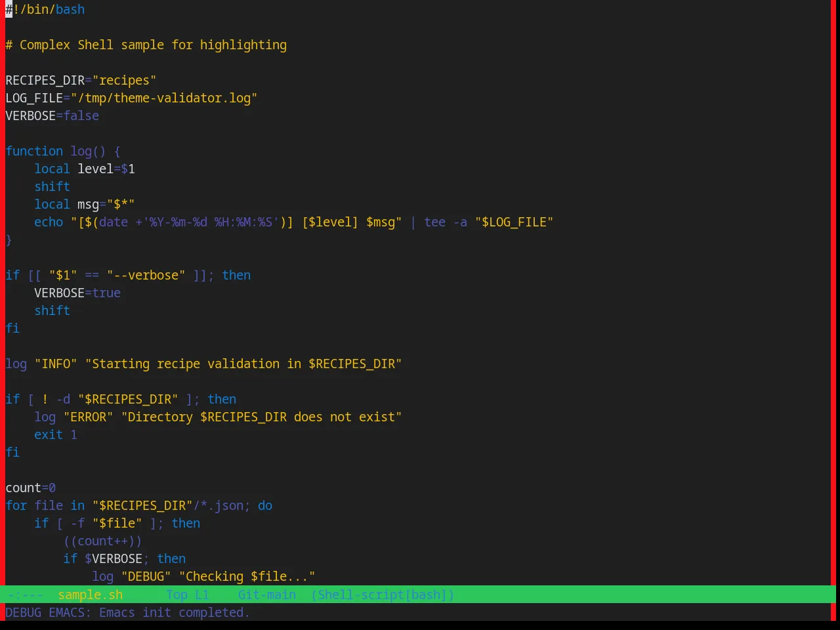
Task: Click "level=$1" in the local declaration
Action: (x=106, y=169)
